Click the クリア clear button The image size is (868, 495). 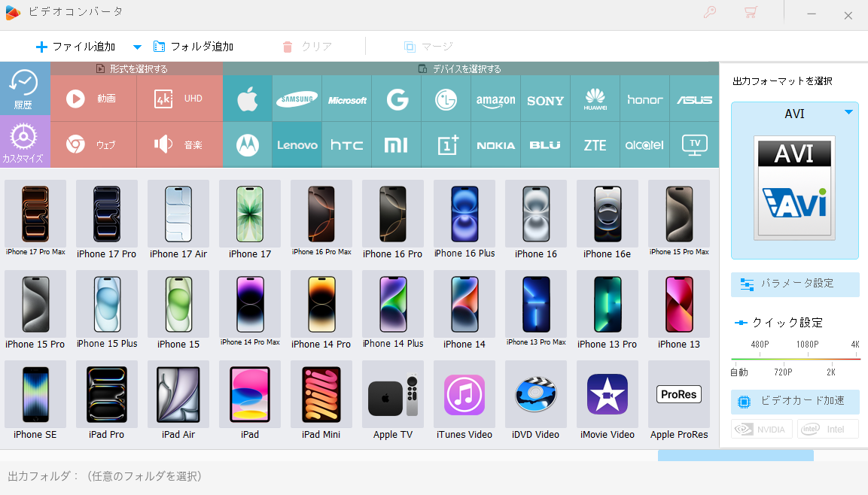(x=307, y=47)
